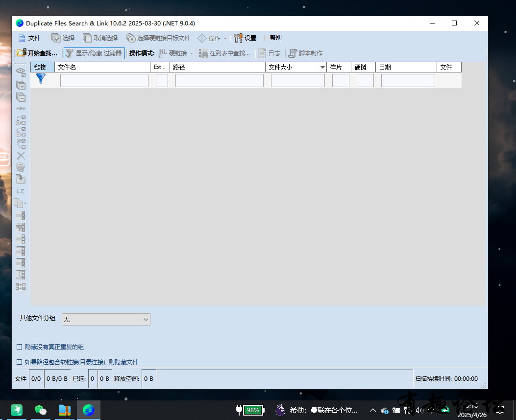This screenshot has height=420, width=516.
Task: Click the 扫描持续时间 00:00:00 status text
Action: [446, 379]
